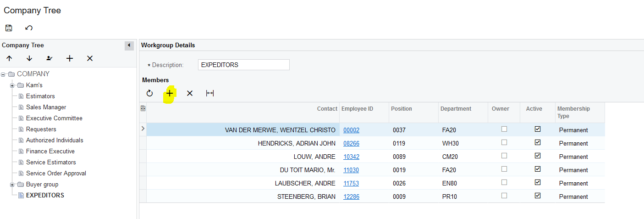The image size is (644, 219).
Task: Open employee ID 11753 link
Action: point(351,183)
